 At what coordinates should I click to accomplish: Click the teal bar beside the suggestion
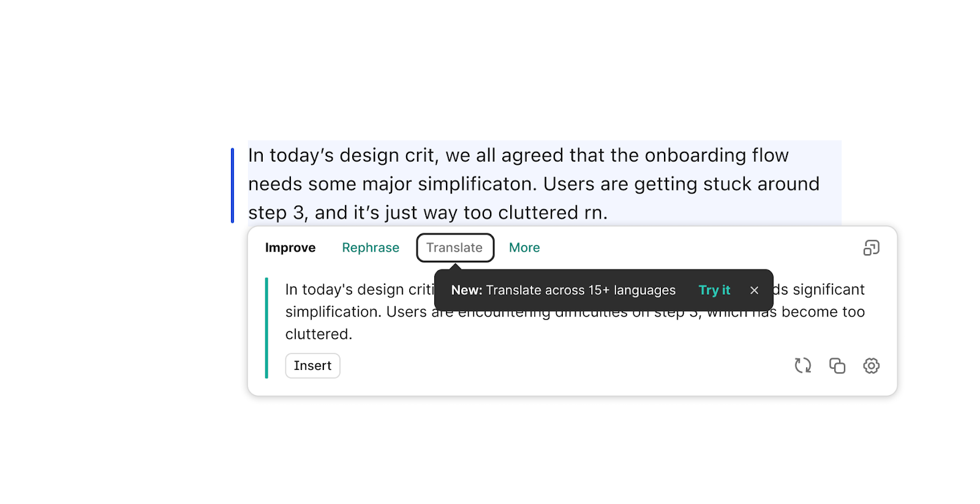pos(266,328)
